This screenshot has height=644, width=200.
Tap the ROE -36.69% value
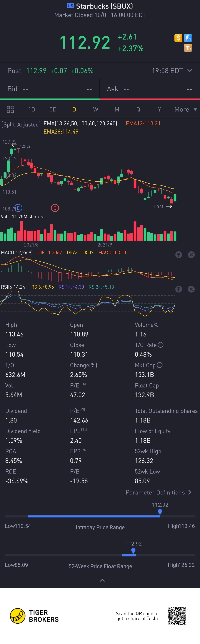17,481
